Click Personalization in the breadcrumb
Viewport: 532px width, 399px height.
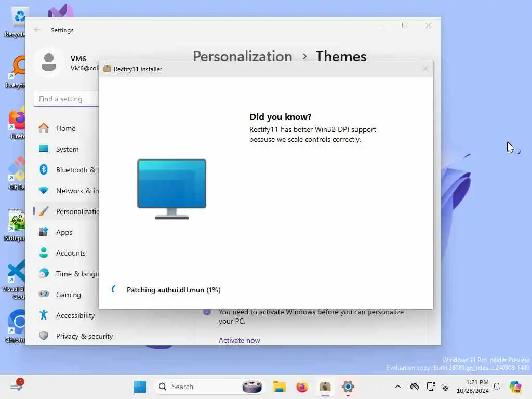pyautogui.click(x=242, y=56)
